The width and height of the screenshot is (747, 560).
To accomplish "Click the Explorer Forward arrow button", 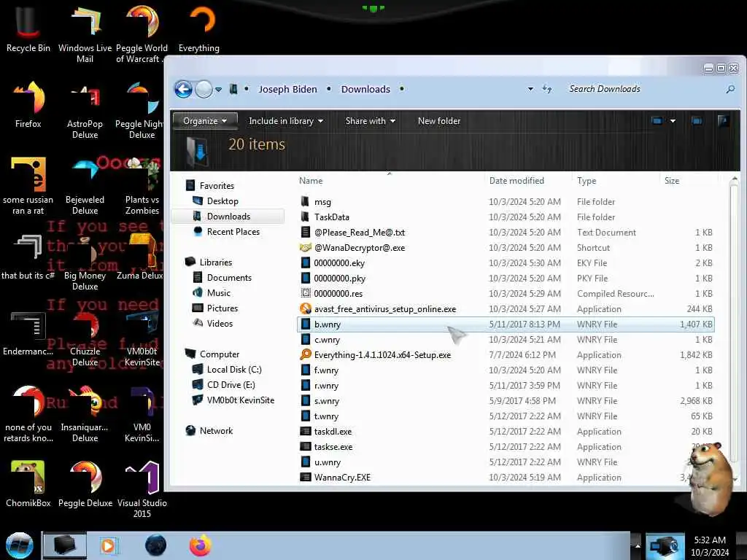I will pos(204,89).
